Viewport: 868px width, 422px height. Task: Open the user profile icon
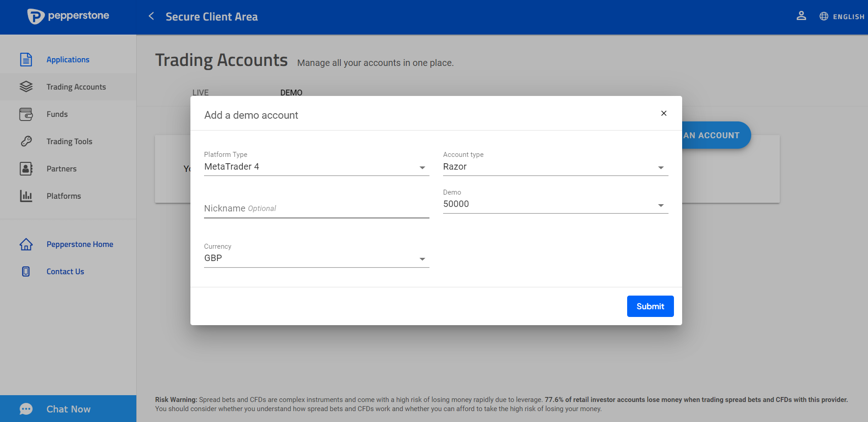pyautogui.click(x=801, y=16)
